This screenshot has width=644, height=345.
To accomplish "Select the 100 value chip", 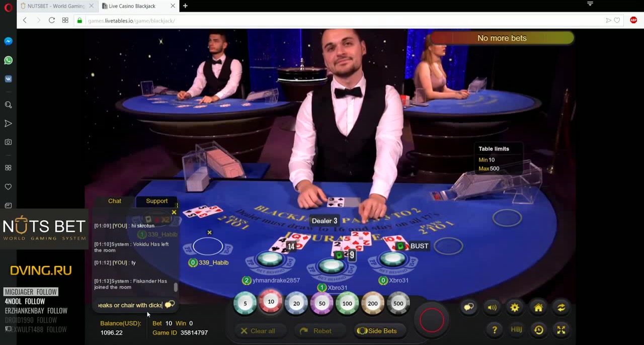I will point(347,303).
